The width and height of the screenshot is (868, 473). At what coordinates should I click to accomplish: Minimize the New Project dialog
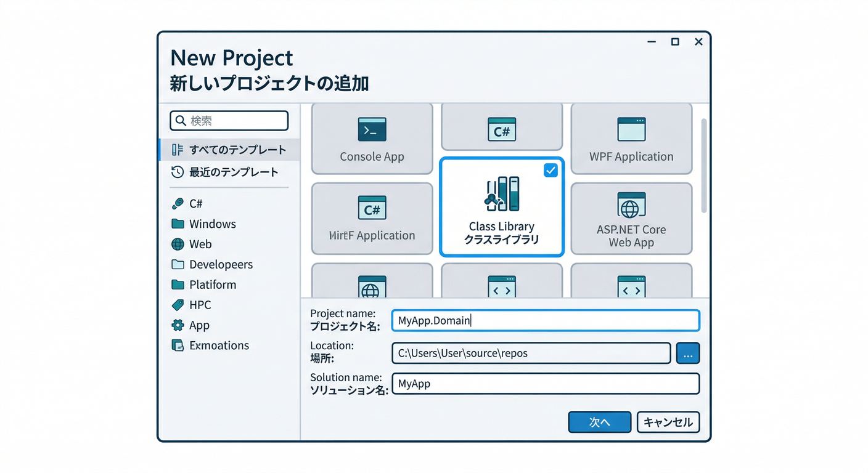[x=652, y=42]
